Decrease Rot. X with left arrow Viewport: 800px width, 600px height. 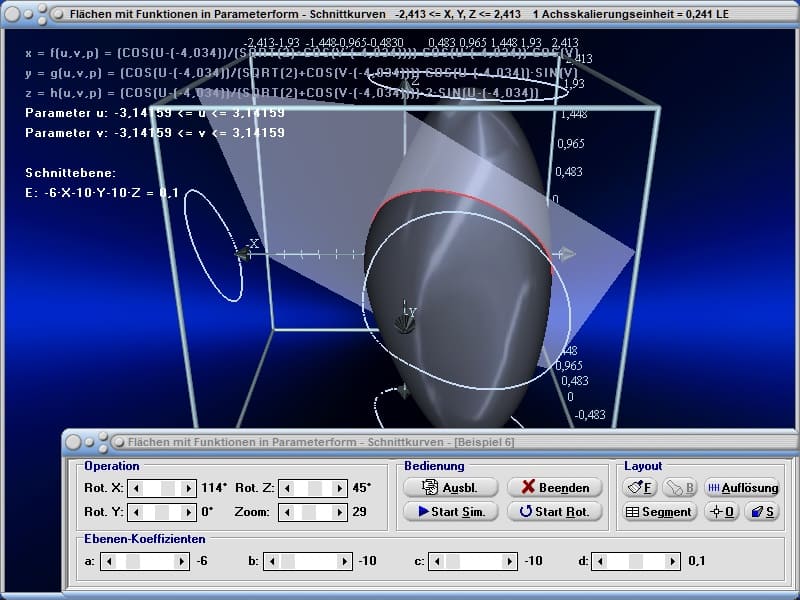(136, 488)
